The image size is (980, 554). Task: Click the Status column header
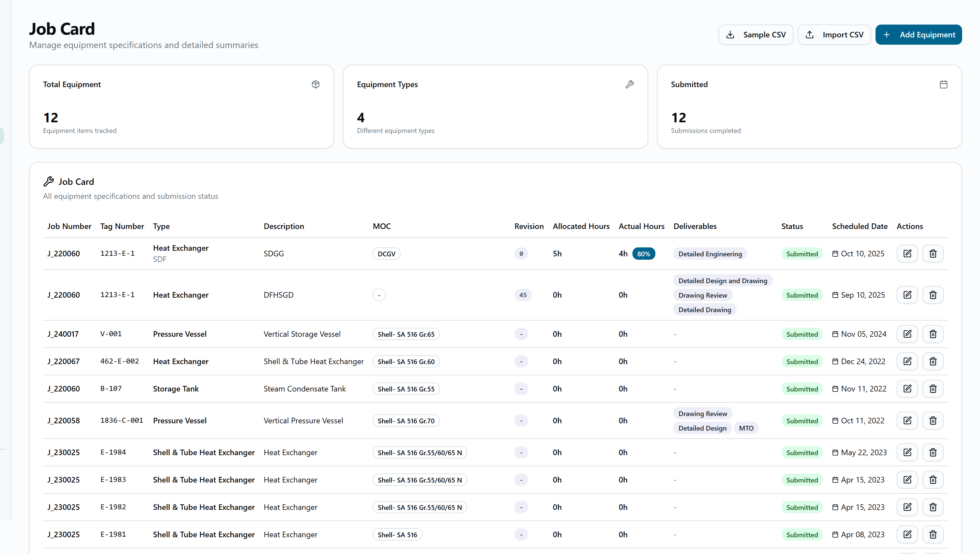tap(792, 226)
